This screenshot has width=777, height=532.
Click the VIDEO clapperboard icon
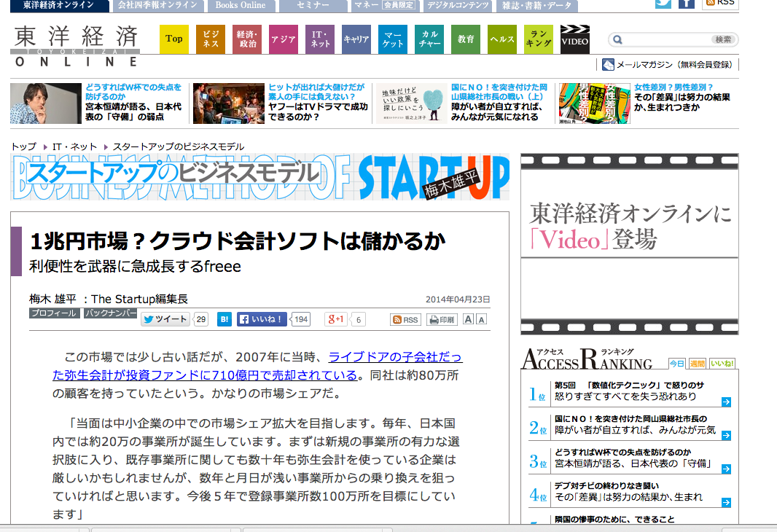pos(574,39)
